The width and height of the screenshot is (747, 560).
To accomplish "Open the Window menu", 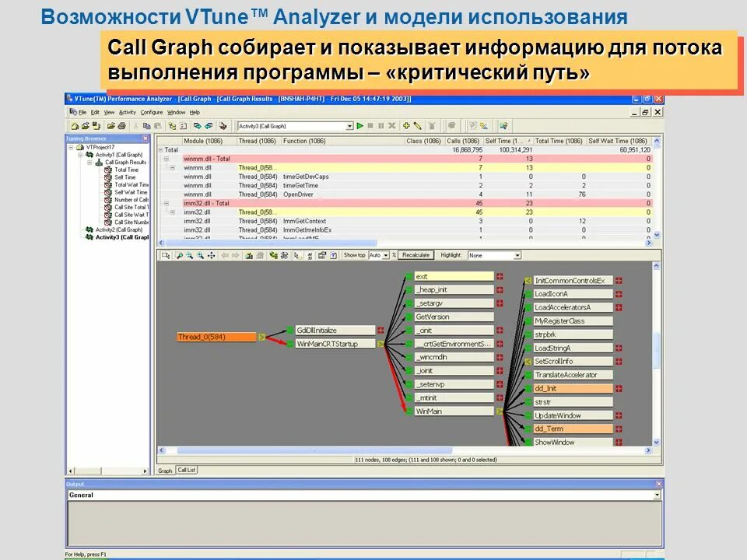I will coord(177,112).
